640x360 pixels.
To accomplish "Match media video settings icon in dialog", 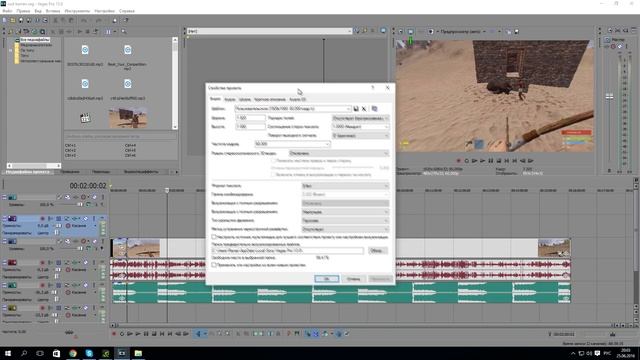I will coord(374,109).
